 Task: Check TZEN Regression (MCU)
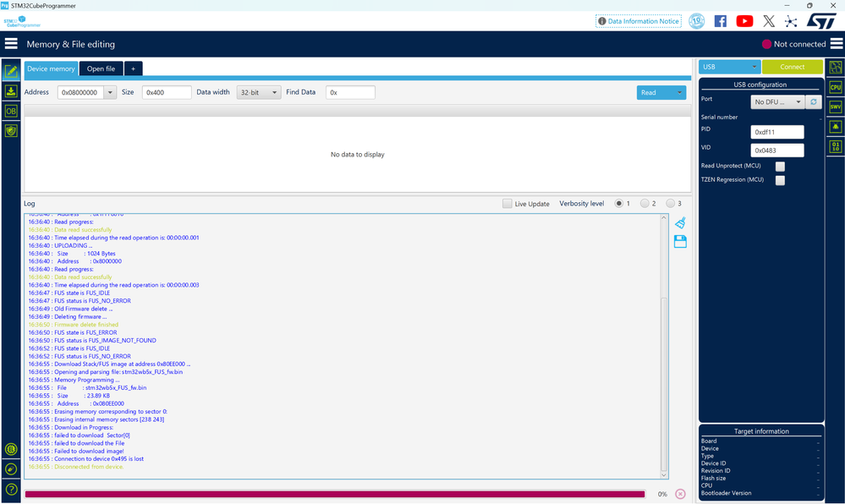(x=780, y=180)
